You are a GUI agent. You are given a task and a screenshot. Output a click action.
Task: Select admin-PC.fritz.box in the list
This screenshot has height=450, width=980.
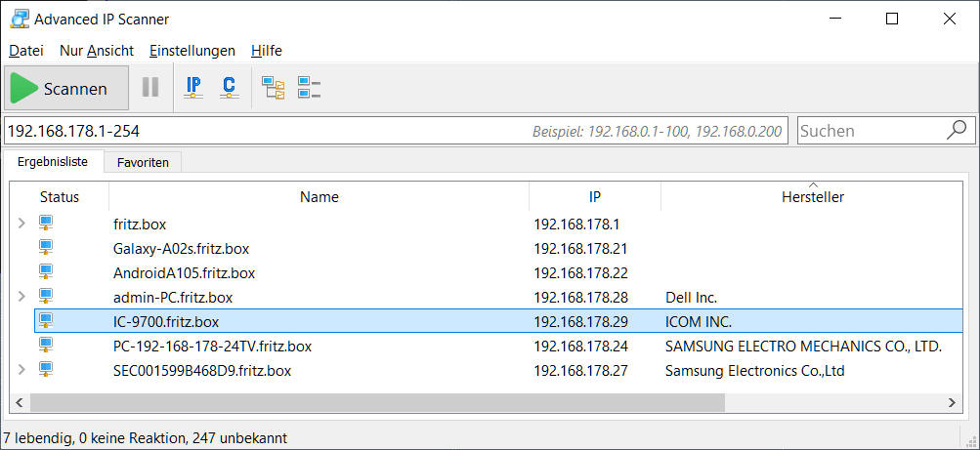pos(173,297)
